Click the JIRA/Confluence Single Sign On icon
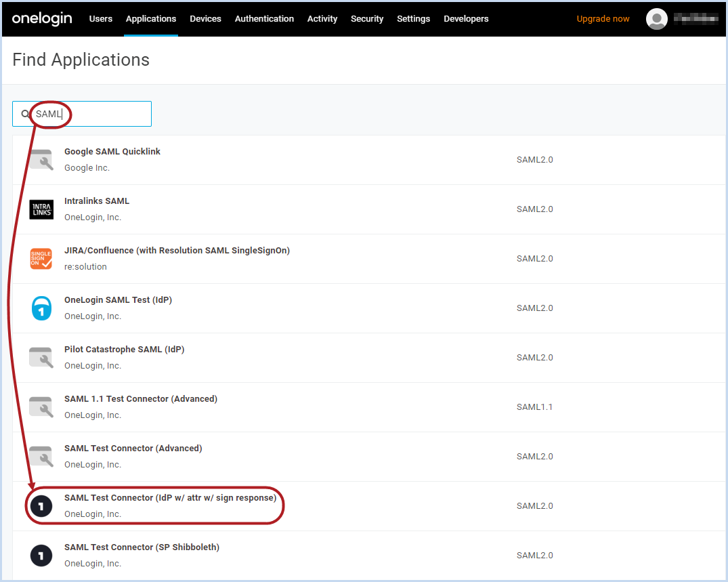The height and width of the screenshot is (582, 728). pos(41,259)
